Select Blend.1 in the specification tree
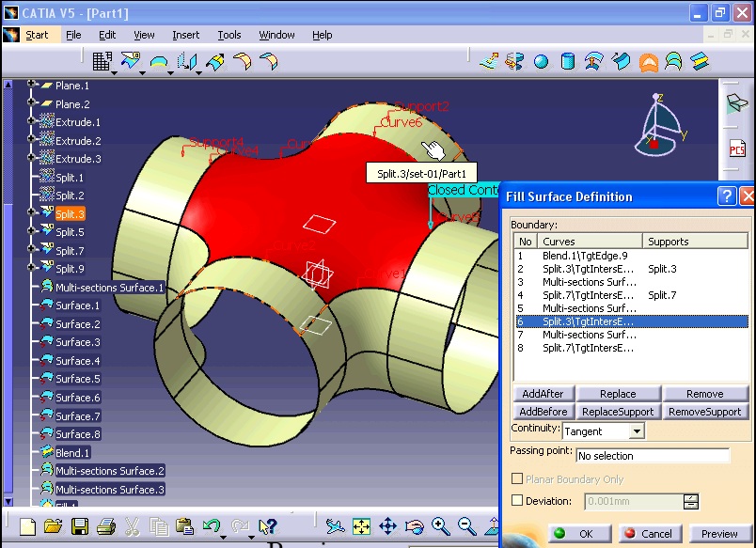 click(x=72, y=452)
